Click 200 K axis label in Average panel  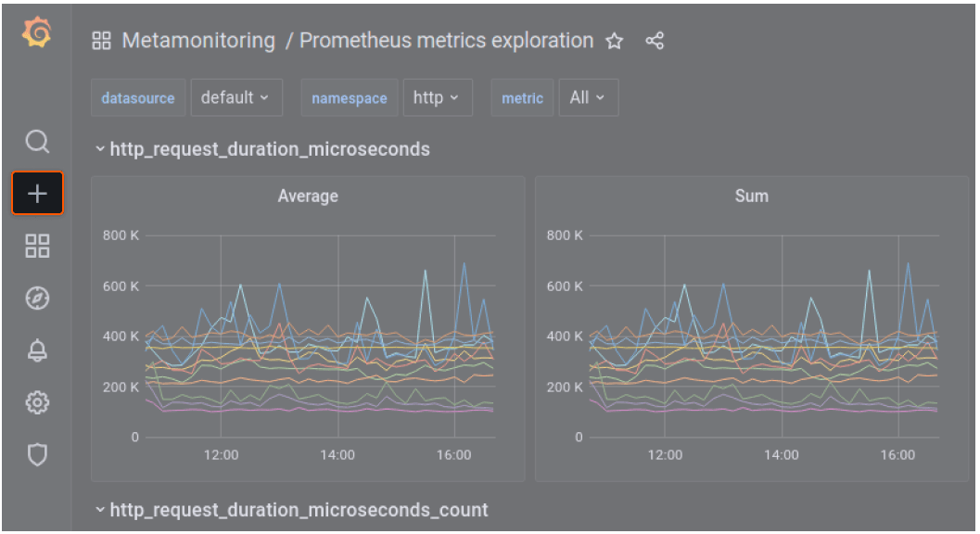[x=121, y=387]
